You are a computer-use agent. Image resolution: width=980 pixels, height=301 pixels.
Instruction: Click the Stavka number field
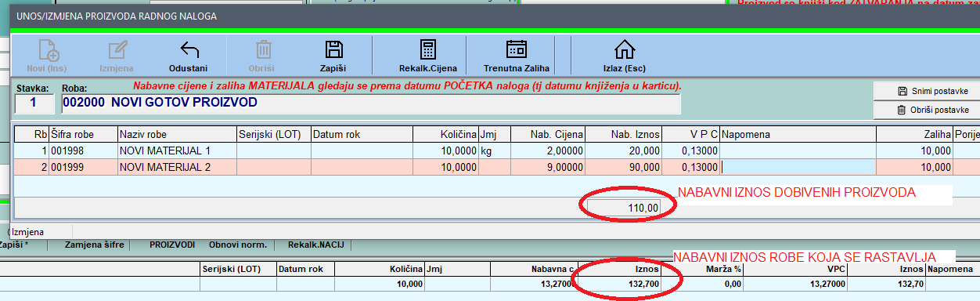pos(34,103)
